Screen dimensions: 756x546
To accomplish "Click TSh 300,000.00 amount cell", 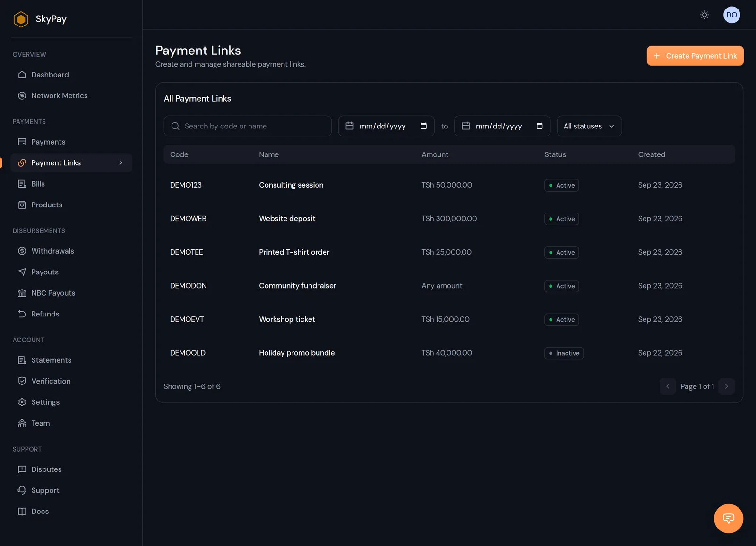I will click(449, 219).
